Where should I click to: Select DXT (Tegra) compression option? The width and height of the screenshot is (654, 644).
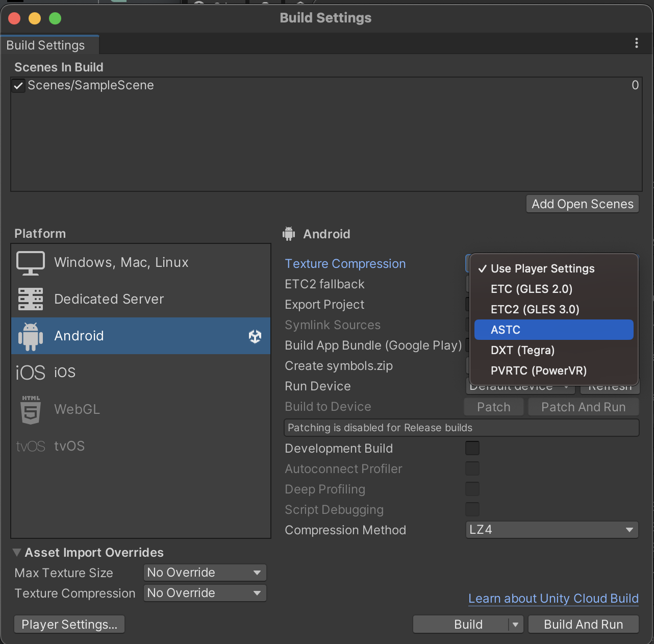point(554,350)
